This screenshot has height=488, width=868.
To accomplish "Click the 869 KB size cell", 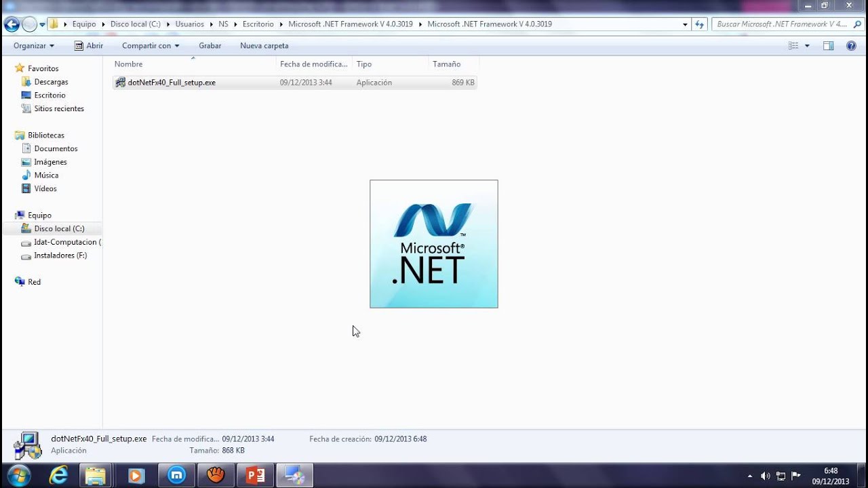I will tap(463, 83).
